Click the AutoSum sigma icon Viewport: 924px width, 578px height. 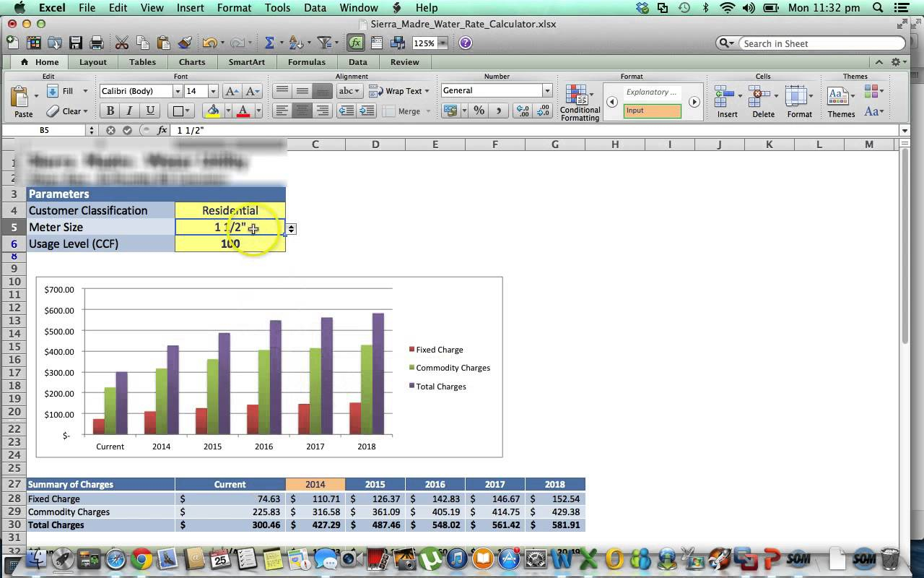(270, 43)
